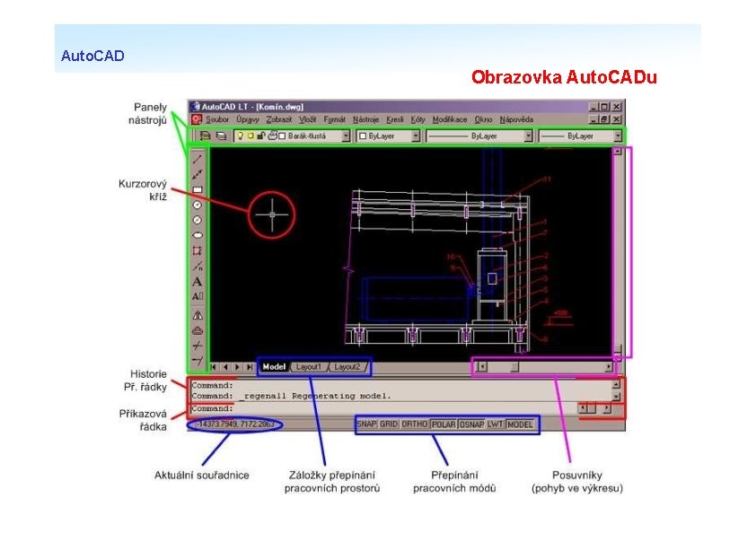This screenshot has height=534, width=756.
Task: Click horizontal scrollbar right arrow under drawing
Action: click(609, 367)
